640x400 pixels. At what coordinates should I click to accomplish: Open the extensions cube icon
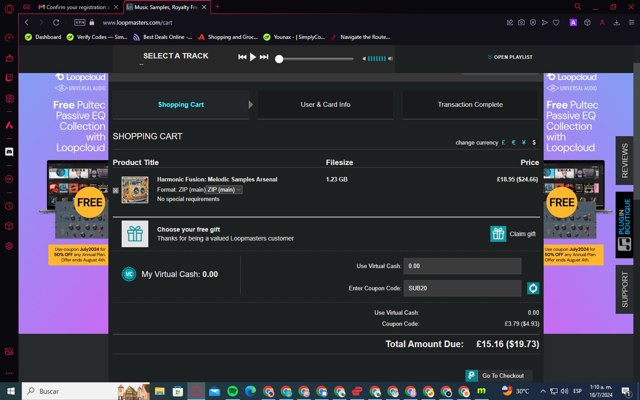[587, 22]
